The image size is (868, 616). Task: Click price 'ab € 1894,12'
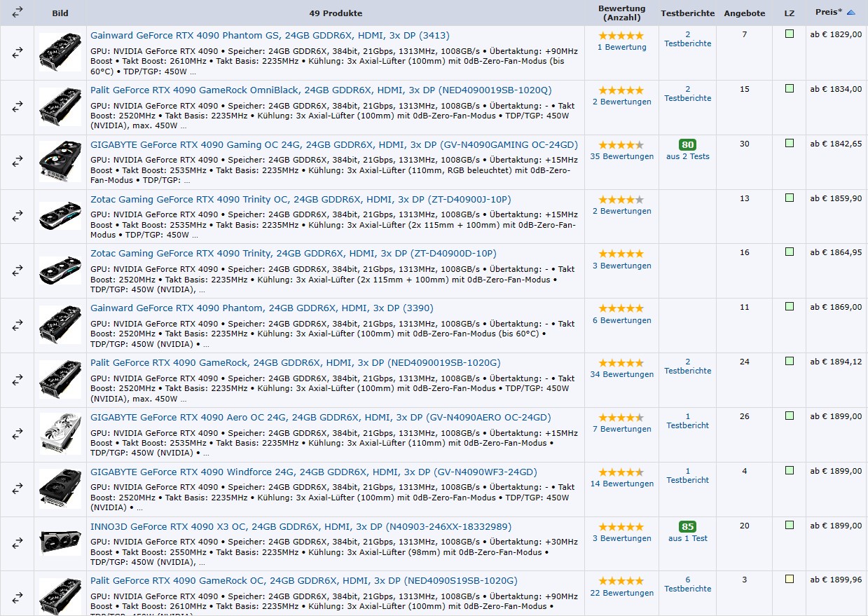(x=836, y=362)
